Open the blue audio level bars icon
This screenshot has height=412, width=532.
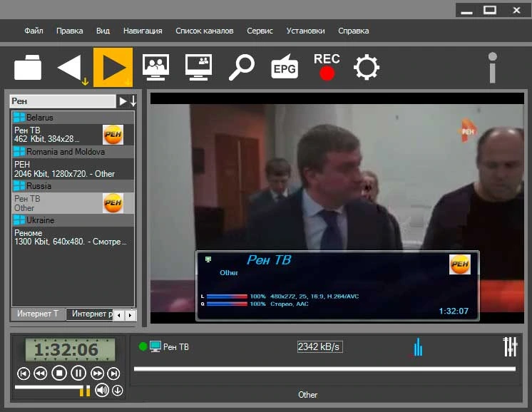pos(419,347)
